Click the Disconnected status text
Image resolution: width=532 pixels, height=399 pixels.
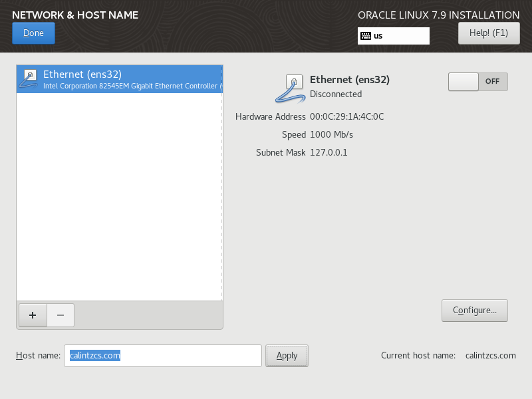336,94
